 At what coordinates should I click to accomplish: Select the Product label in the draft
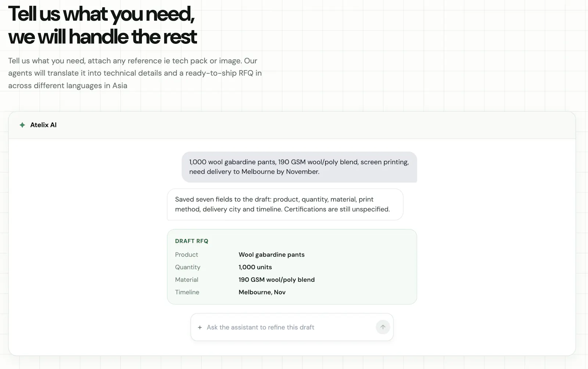click(186, 255)
